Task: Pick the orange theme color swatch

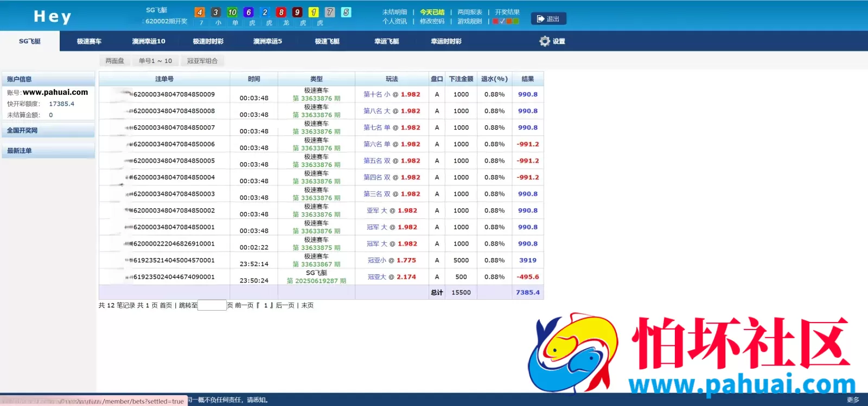Action: [509, 21]
